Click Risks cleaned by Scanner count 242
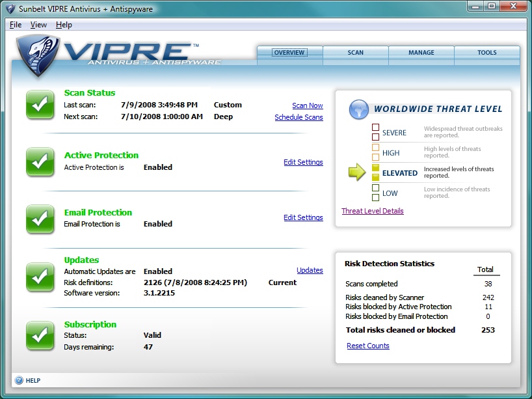532x399 pixels. pos(488,297)
